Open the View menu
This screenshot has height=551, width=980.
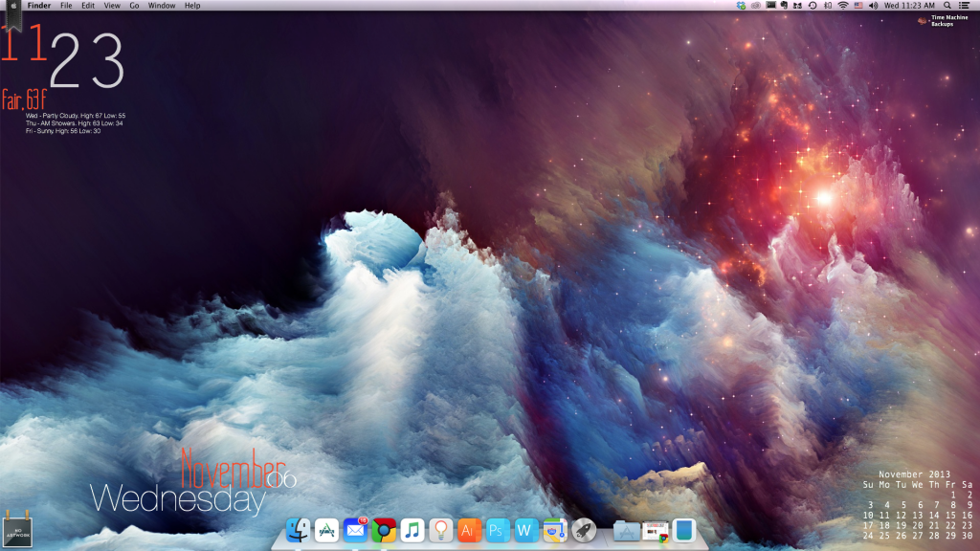coord(112,6)
